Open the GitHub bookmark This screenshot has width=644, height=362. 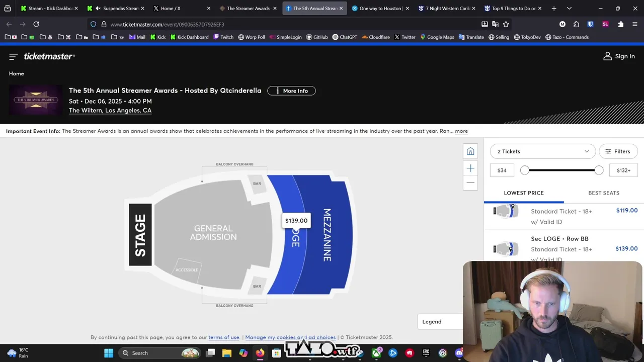pyautogui.click(x=317, y=37)
